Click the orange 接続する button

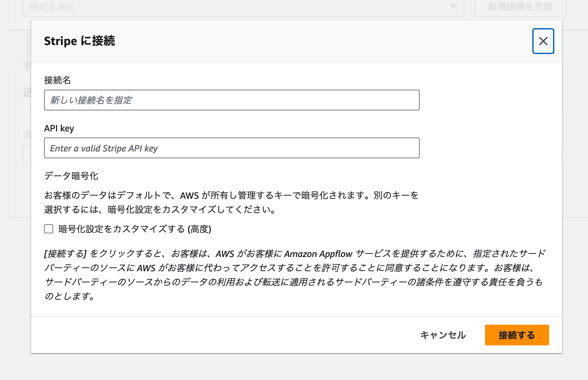point(516,335)
